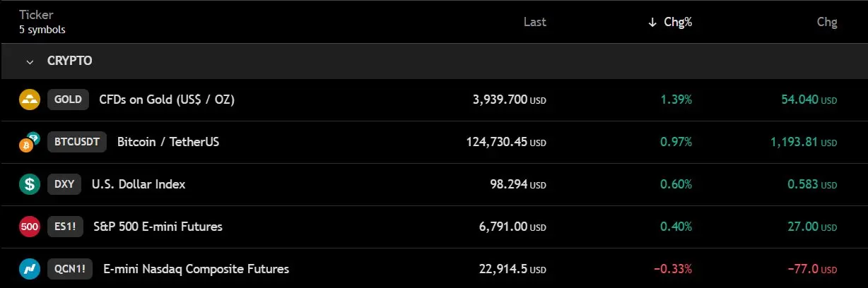Click the down arrow sort indicator beside Chg%
Viewport: 868px width, 288px height.
652,22
